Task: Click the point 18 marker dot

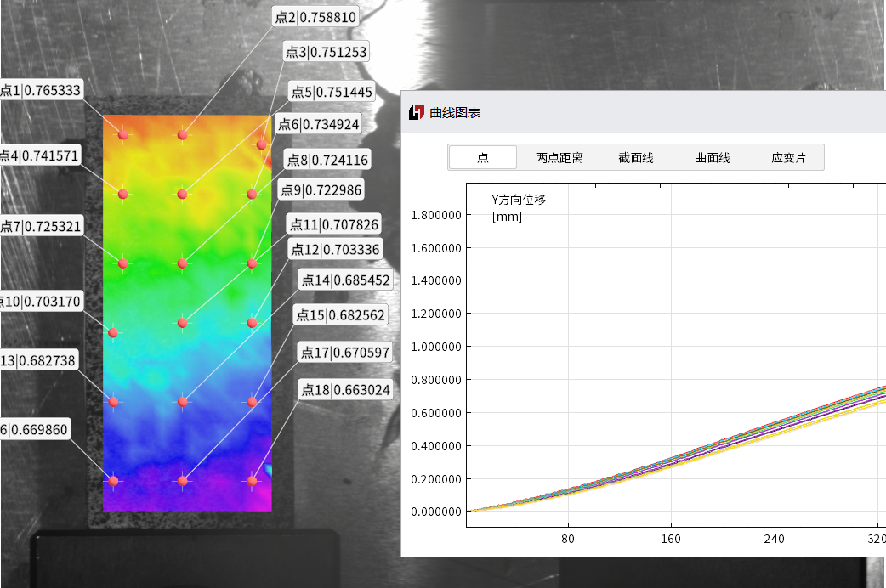Action: [252, 481]
